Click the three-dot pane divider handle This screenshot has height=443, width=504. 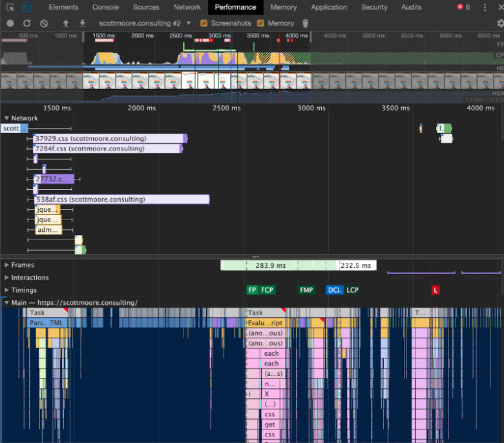coord(255,256)
